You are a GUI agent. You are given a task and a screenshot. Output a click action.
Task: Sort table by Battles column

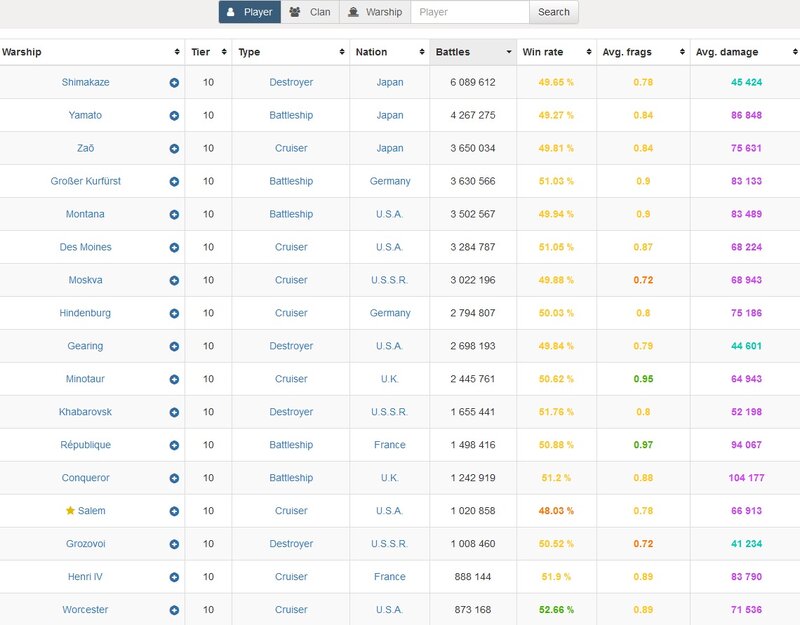click(x=473, y=52)
